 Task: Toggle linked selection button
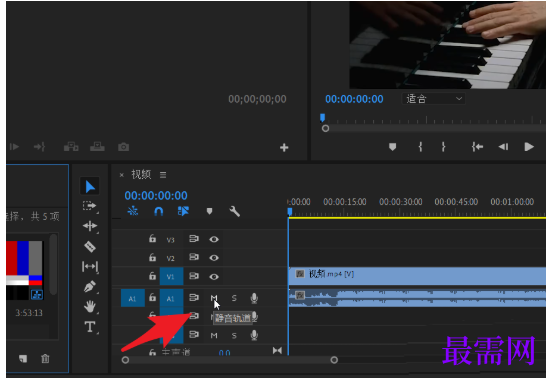pos(183,211)
